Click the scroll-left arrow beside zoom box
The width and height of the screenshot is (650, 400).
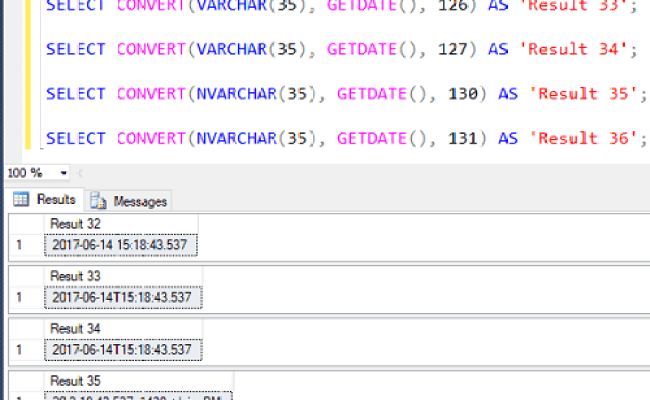pyautogui.click(x=80, y=173)
